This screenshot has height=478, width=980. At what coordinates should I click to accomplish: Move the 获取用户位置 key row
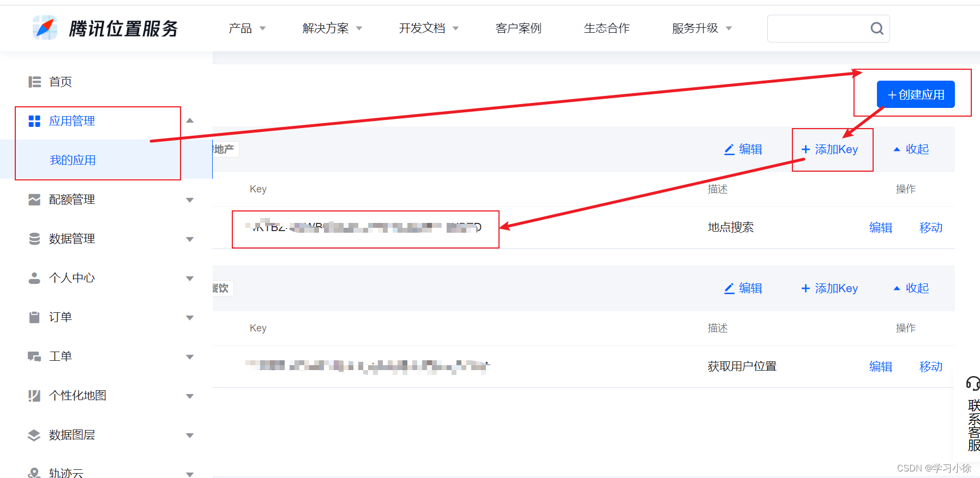pos(931,367)
